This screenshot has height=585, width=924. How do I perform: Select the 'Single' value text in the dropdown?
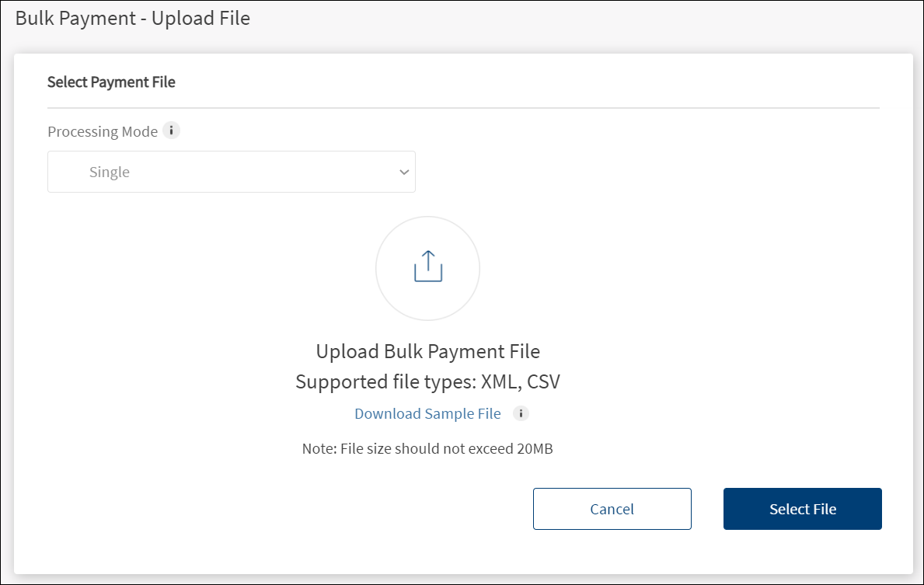(110, 172)
